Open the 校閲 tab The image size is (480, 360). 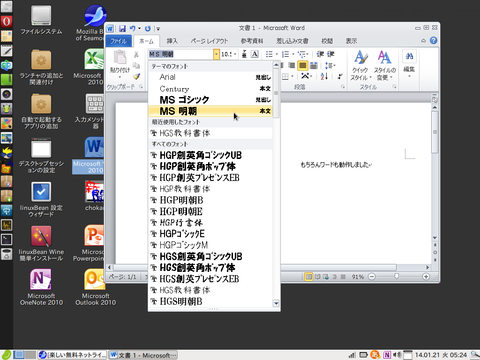pos(327,41)
